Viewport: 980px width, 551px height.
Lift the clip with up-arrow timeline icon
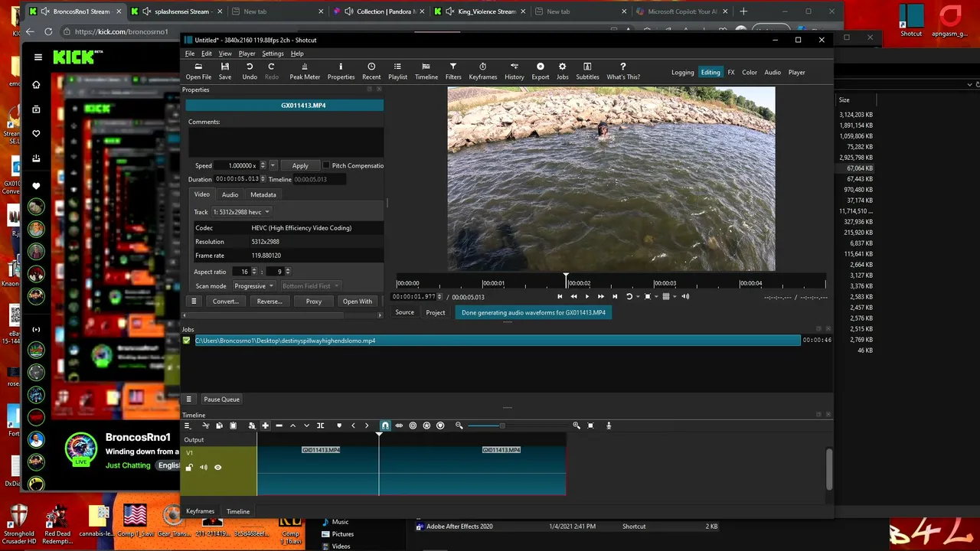[292, 425]
